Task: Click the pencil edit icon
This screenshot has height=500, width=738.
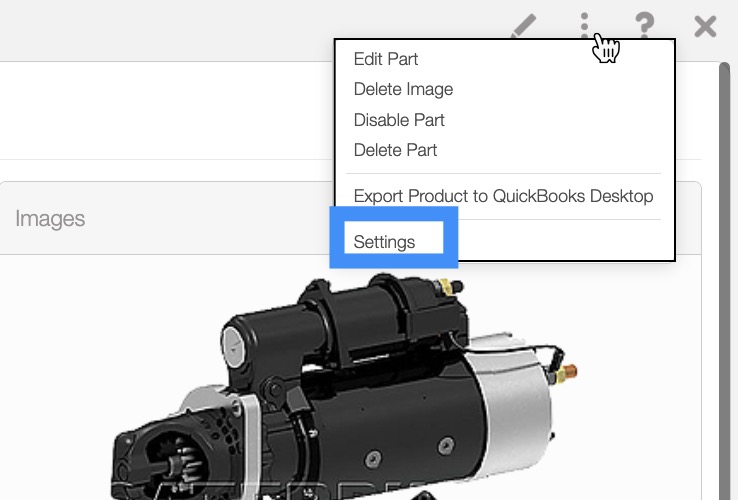Action: pos(522,25)
